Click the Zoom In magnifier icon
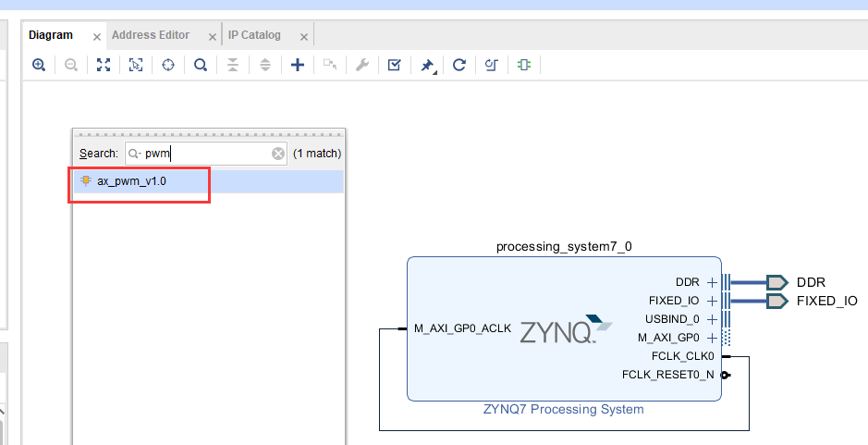Screen dimensions: 868x445 (39, 65)
